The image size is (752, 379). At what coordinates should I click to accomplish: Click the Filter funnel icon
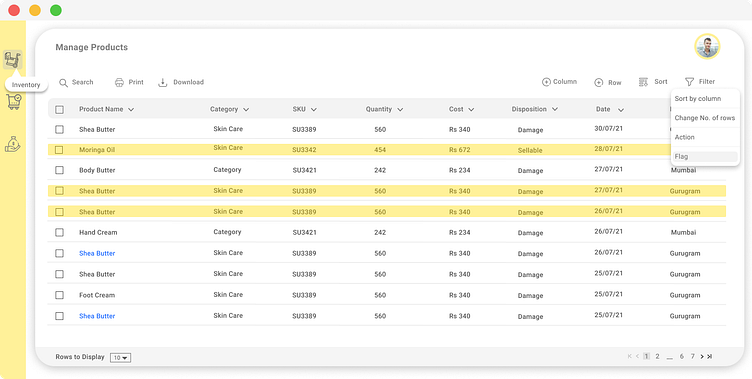point(689,82)
